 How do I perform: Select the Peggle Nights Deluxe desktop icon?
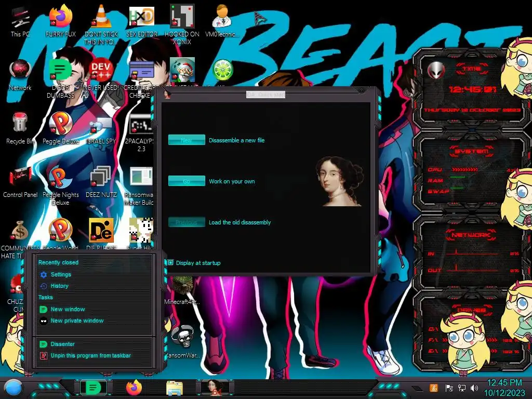[x=61, y=186]
